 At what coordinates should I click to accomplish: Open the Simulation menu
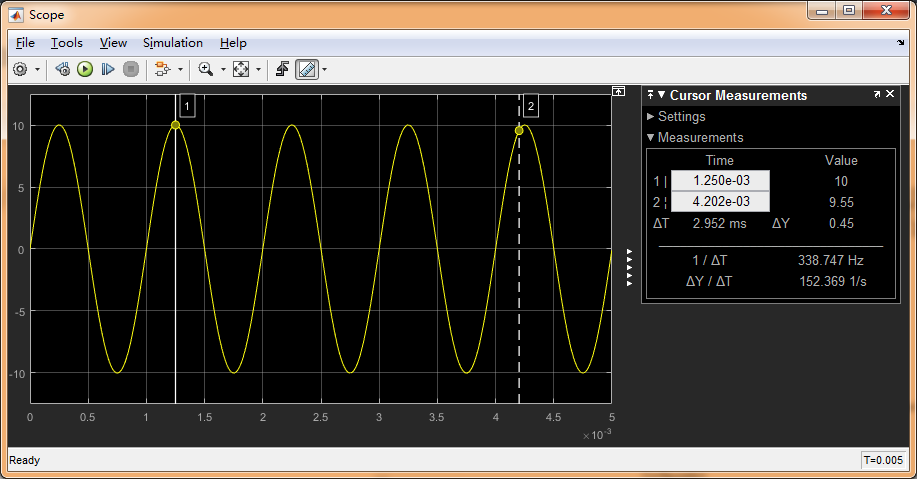(x=172, y=43)
